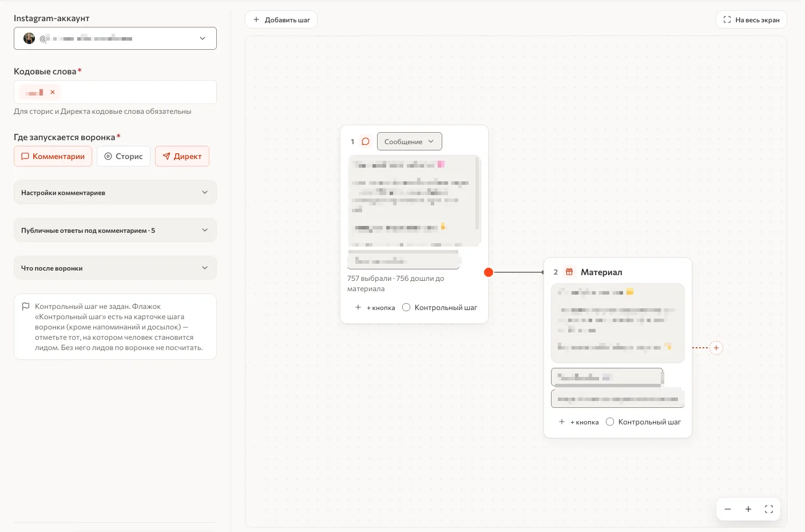Click the Материал step message text area
The width and height of the screenshot is (805, 532).
pyautogui.click(x=618, y=323)
